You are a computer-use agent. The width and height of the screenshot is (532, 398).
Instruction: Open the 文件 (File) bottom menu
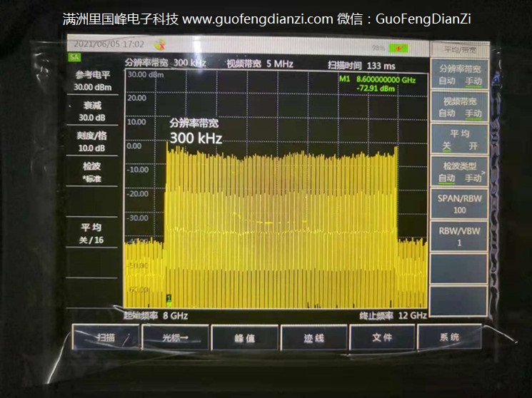382,337
